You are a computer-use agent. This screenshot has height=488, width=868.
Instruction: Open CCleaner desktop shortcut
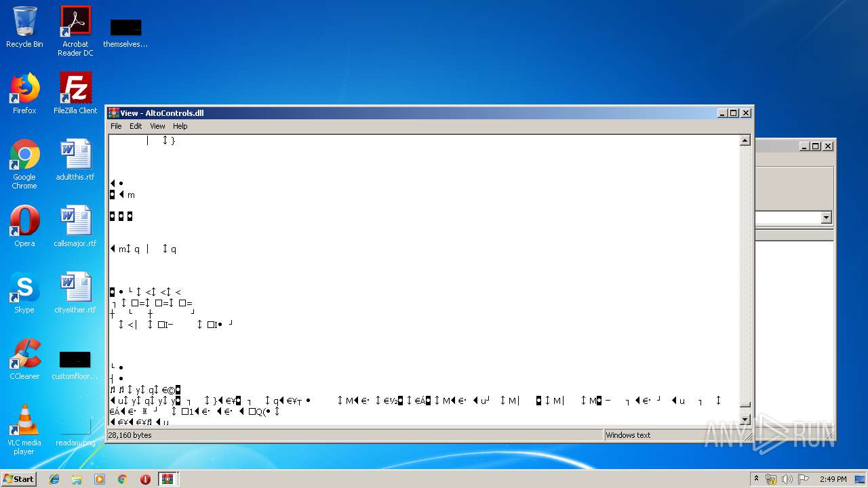click(x=24, y=359)
